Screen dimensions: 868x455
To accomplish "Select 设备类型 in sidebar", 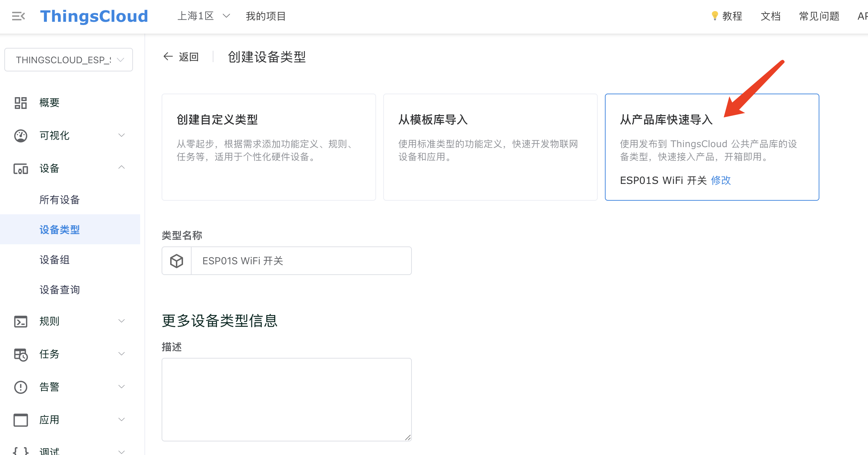I will coord(70,229).
